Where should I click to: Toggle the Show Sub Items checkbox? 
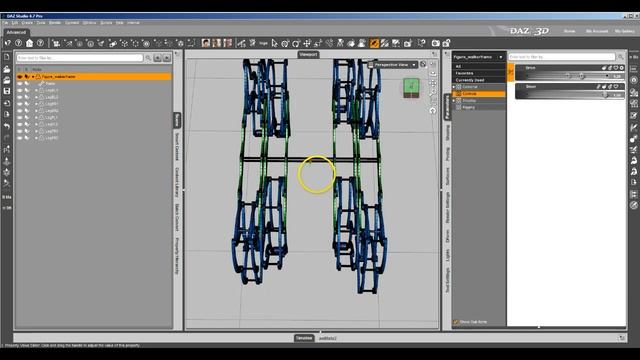pos(456,322)
